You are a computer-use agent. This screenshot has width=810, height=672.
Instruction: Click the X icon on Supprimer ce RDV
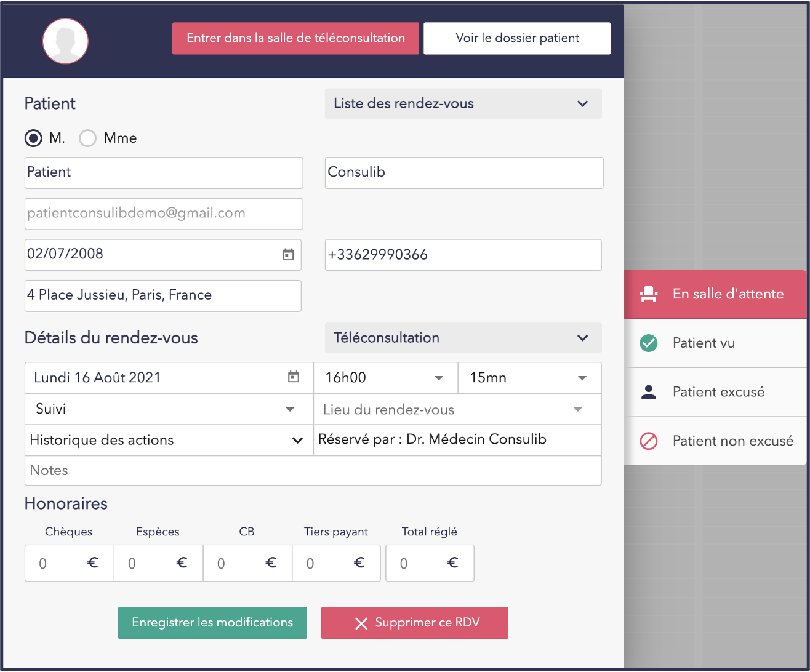pyautogui.click(x=361, y=623)
